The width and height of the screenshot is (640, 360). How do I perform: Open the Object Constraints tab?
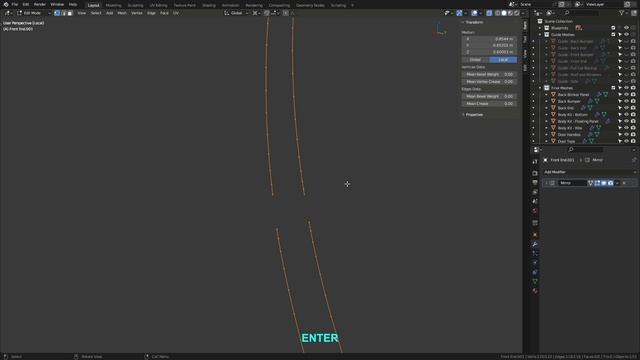pyautogui.click(x=535, y=272)
